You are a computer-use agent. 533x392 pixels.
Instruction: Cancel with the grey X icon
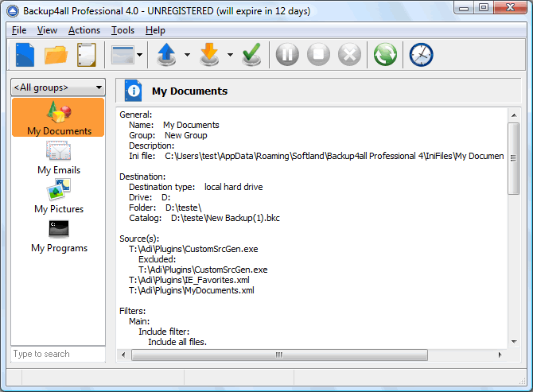click(349, 54)
